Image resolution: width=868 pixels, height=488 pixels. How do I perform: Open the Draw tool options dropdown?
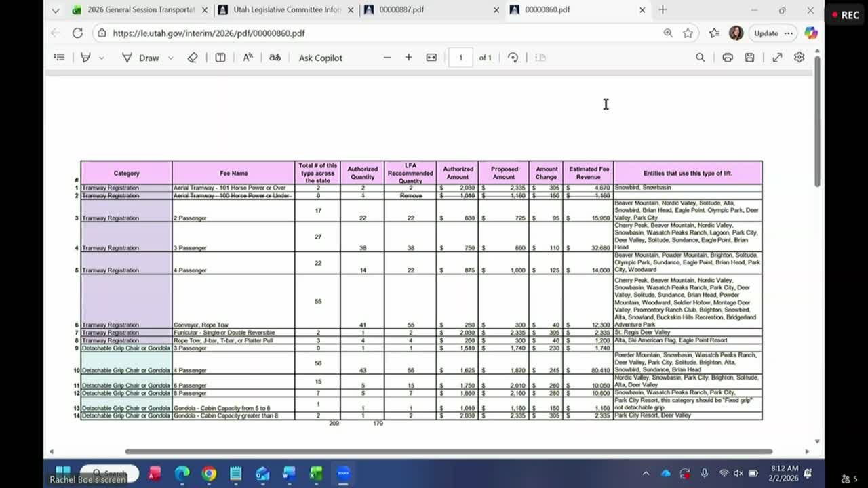pyautogui.click(x=170, y=58)
